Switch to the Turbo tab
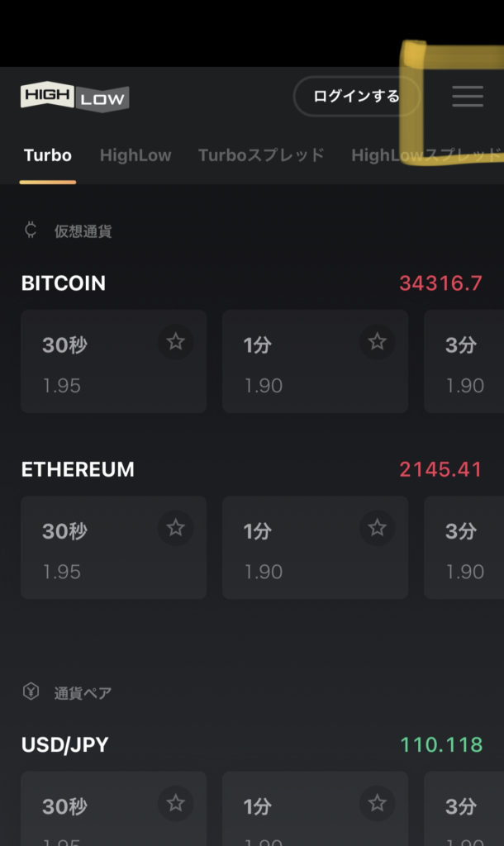 pos(48,155)
